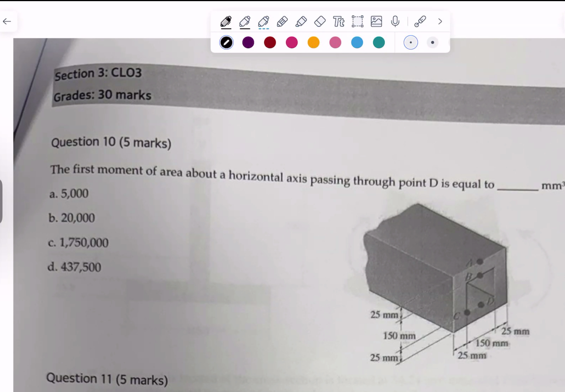Open the text insertion tool
The width and height of the screenshot is (565, 392).
click(338, 22)
